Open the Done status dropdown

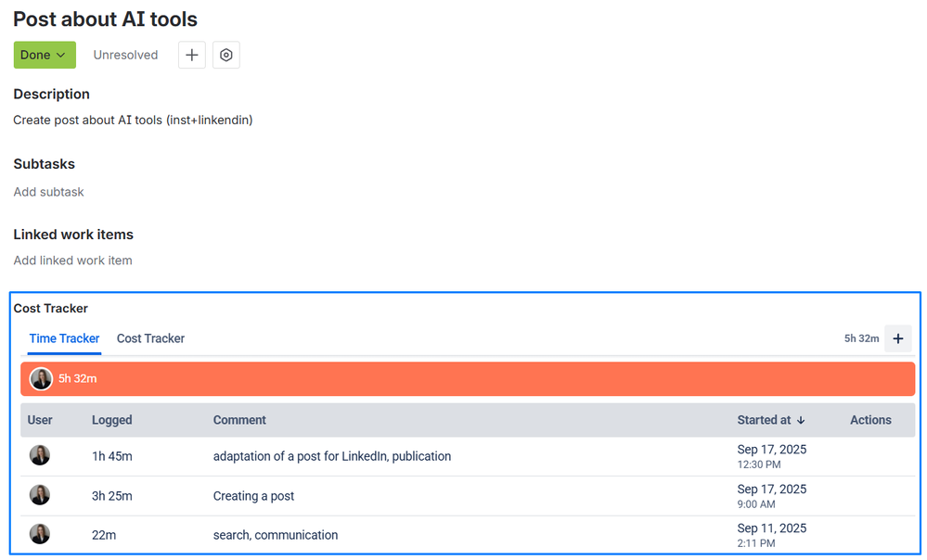pos(44,55)
